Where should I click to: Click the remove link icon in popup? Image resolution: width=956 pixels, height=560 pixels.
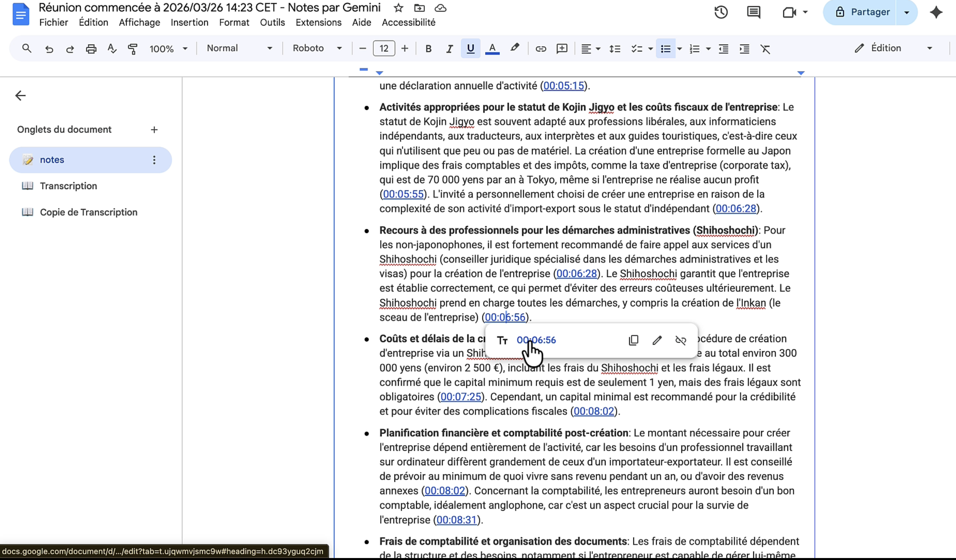tap(681, 340)
